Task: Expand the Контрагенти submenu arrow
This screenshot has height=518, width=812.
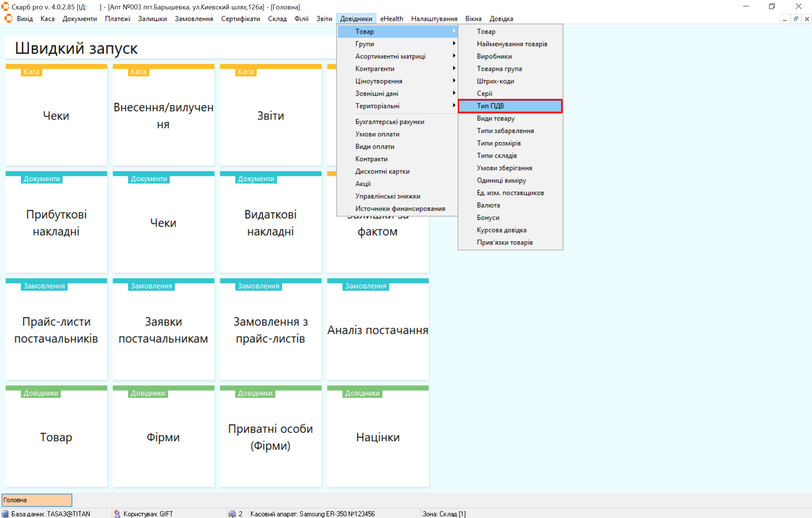Action: (x=454, y=68)
